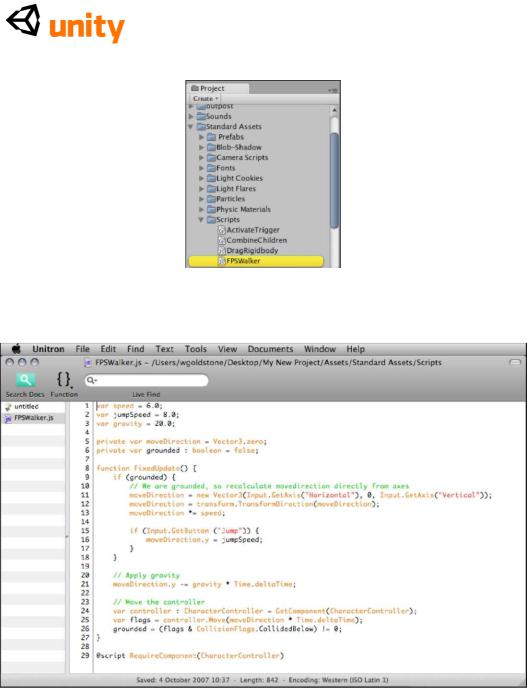The width and height of the screenshot is (527, 688).
Task: Expand the Particles folder triangle
Action: [201, 199]
